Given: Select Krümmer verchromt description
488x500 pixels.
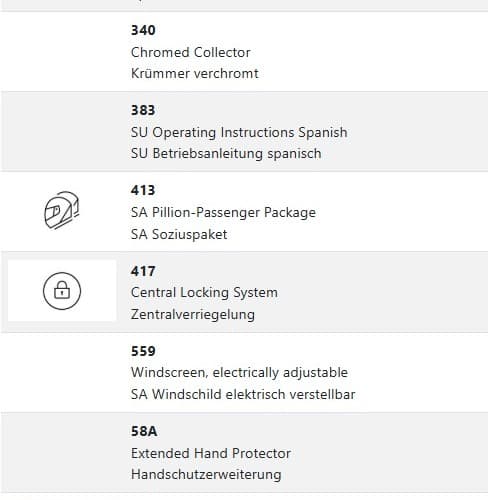Looking at the screenshot, I should [x=195, y=73].
